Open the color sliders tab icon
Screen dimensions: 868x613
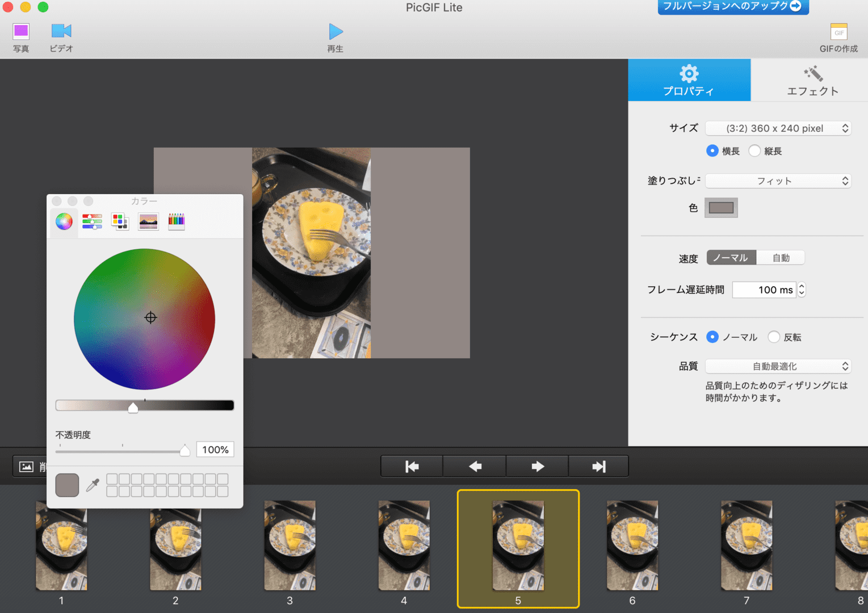92,221
